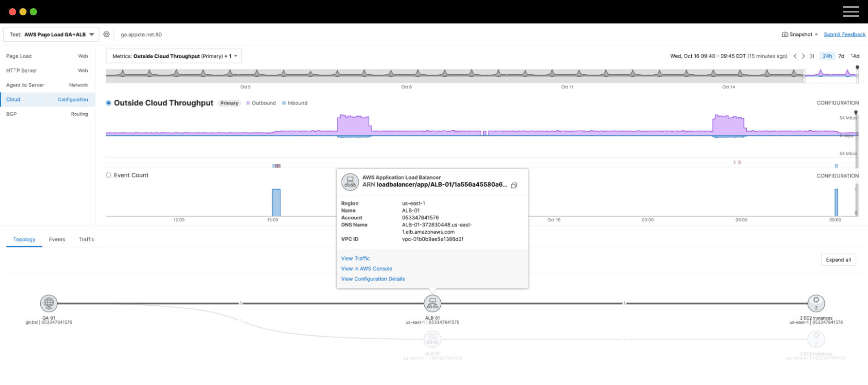Click the overview timeline selection window
Viewport: 868px width, 385px height.
click(x=831, y=76)
